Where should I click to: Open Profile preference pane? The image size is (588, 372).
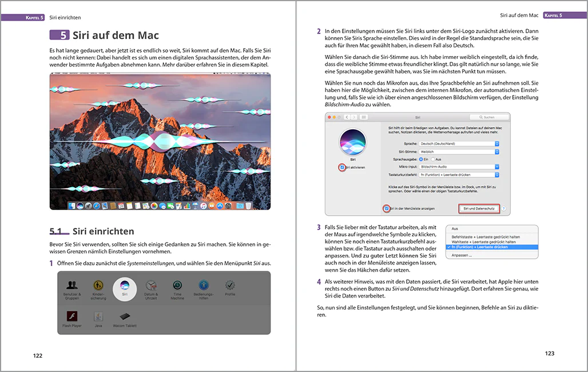230,288
